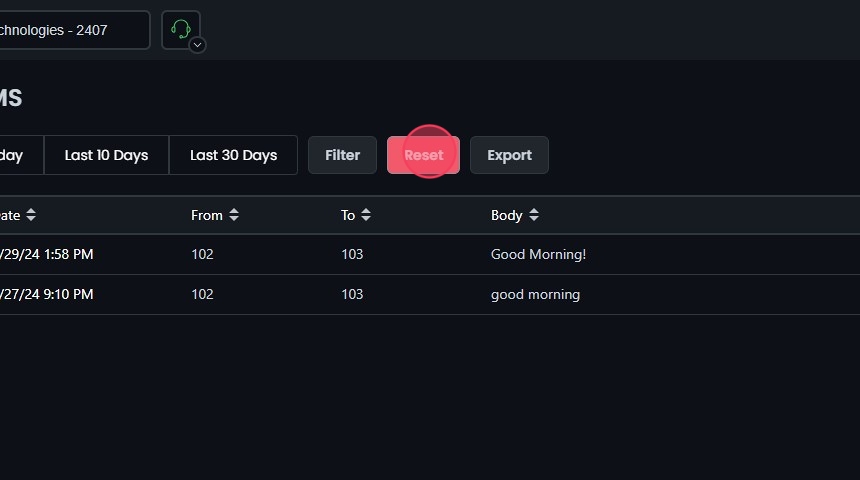
Task: Choose the partially visible Today range tab
Action: click(x=15, y=155)
